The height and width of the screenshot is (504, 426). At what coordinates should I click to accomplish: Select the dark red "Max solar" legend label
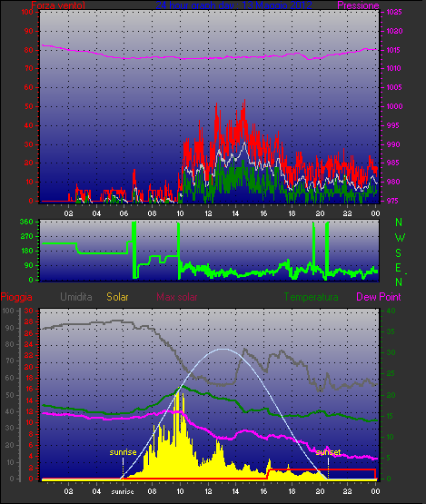coord(177,297)
